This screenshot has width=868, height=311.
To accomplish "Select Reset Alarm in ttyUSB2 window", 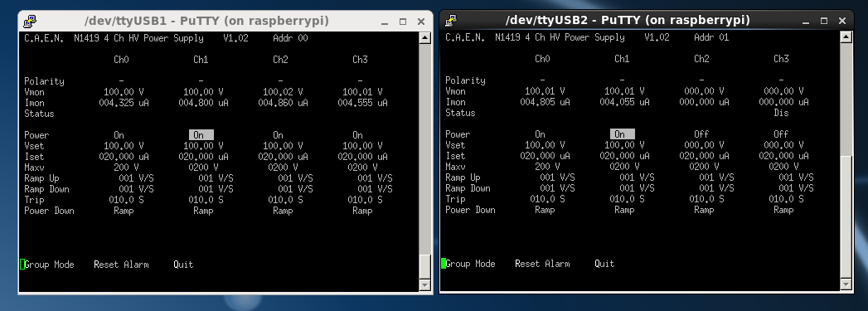I will 542,264.
